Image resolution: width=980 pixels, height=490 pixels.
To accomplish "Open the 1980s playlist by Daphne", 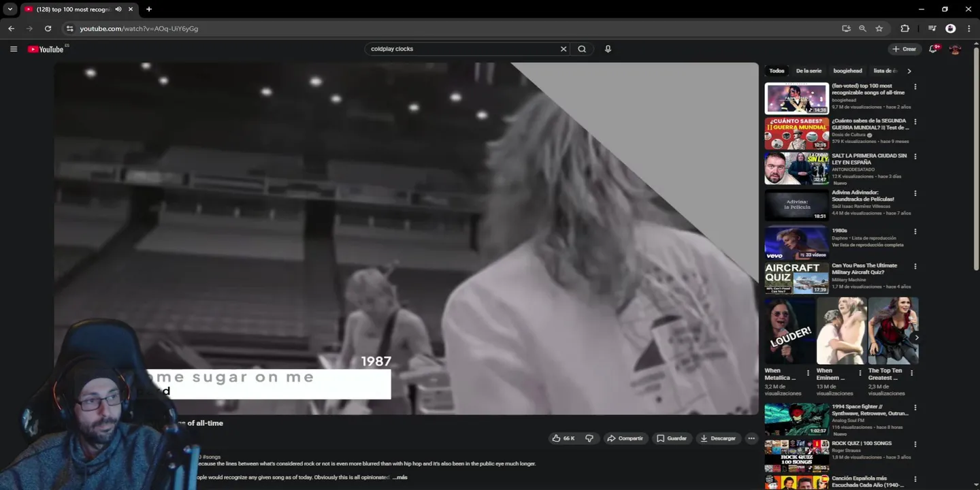I will pyautogui.click(x=797, y=243).
